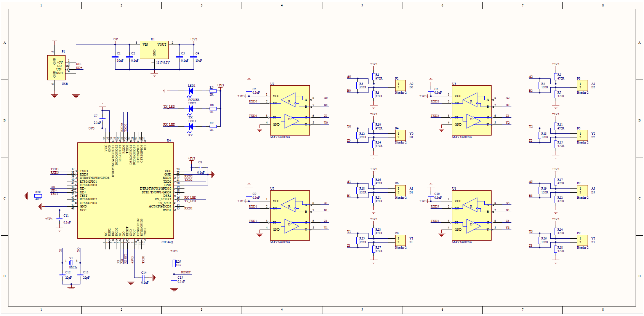Select termination resistor R13 120R
Image resolution: width=644 pixels, height=316 pixels.
click(x=540, y=135)
